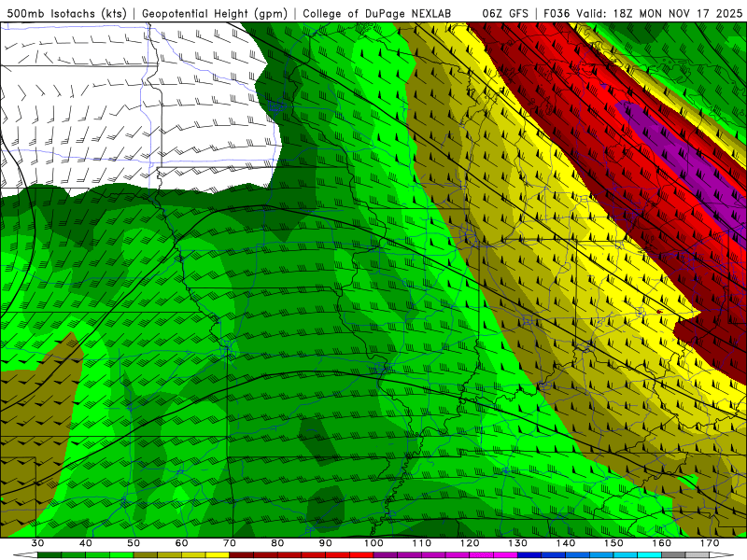Image resolution: width=747 pixels, height=560 pixels.
Task: Click the 'F036 Valid: 18Z MON NOV 17 2025' text
Action: 642,13
